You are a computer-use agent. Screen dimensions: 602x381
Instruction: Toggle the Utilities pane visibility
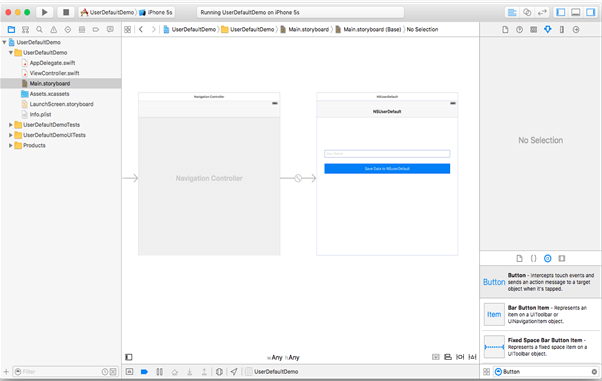(590, 12)
